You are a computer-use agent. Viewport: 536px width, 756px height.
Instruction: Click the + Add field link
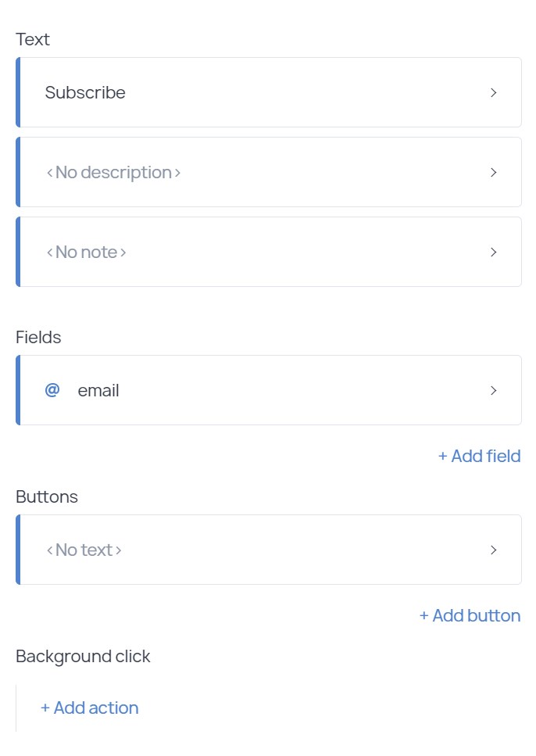479,456
